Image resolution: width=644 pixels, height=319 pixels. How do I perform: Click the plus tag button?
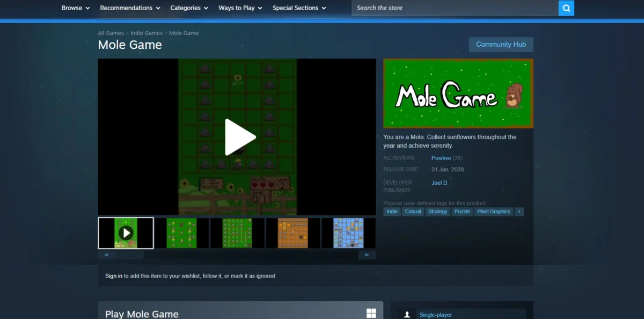click(x=519, y=212)
